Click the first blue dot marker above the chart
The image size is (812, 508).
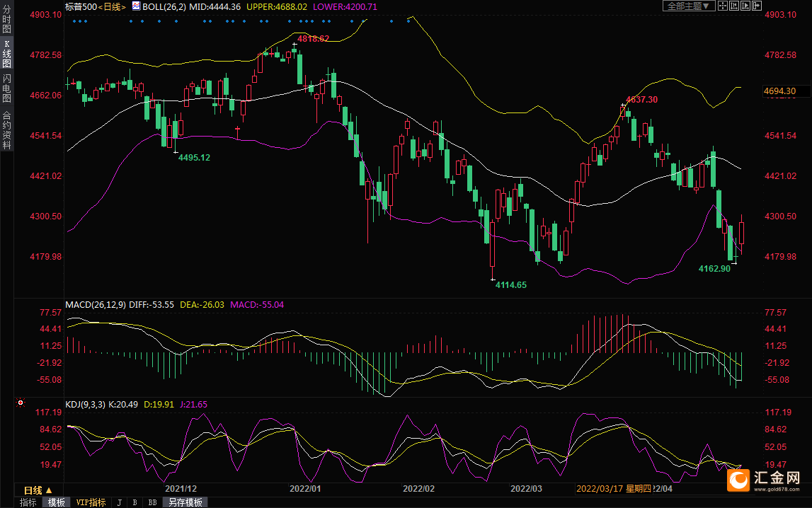point(75,21)
